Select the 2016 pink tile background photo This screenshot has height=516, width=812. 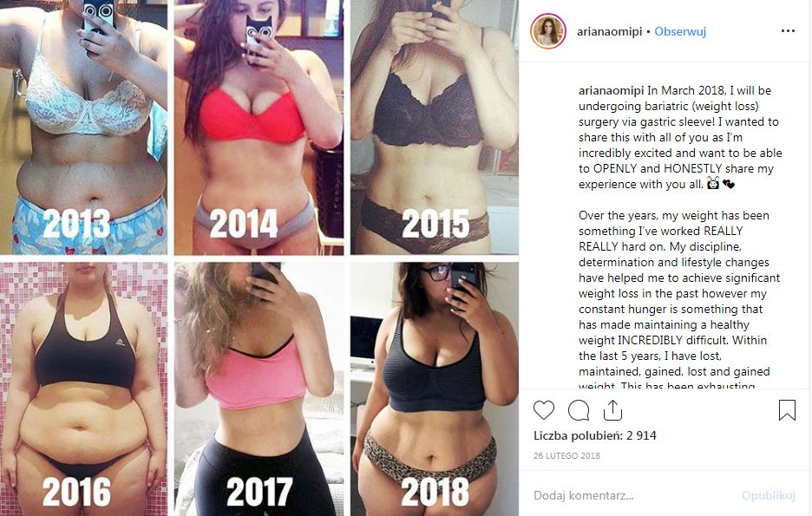click(83, 389)
